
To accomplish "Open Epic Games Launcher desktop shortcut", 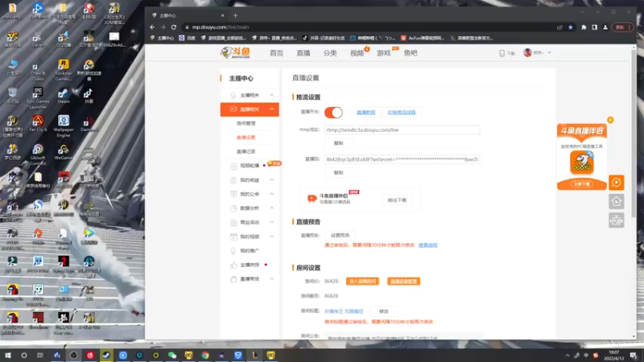I will coord(38,98).
